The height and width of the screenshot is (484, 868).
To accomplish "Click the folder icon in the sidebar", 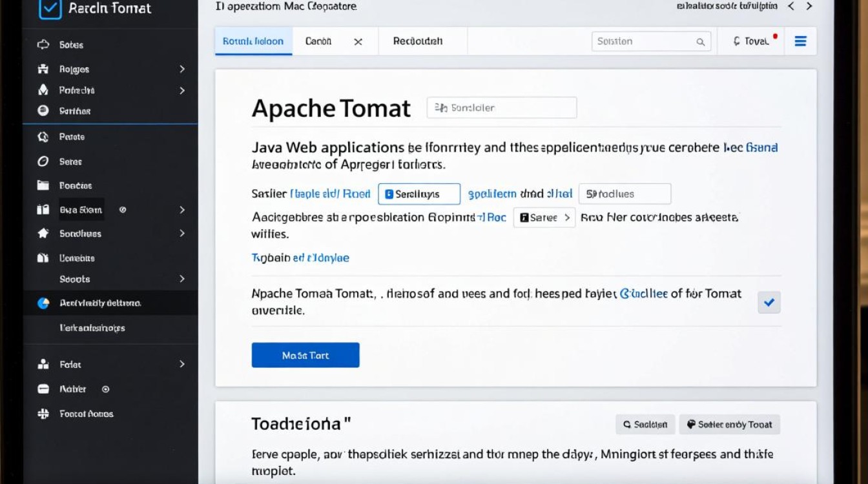I will point(43,185).
